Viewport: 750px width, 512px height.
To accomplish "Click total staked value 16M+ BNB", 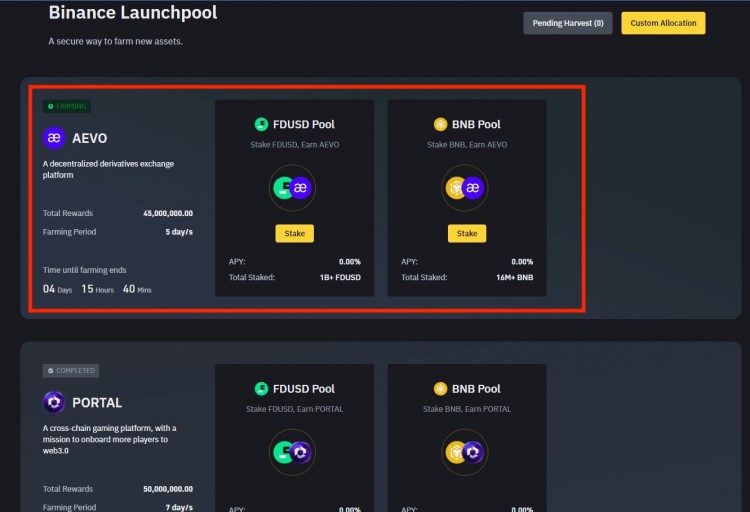I will (x=515, y=278).
